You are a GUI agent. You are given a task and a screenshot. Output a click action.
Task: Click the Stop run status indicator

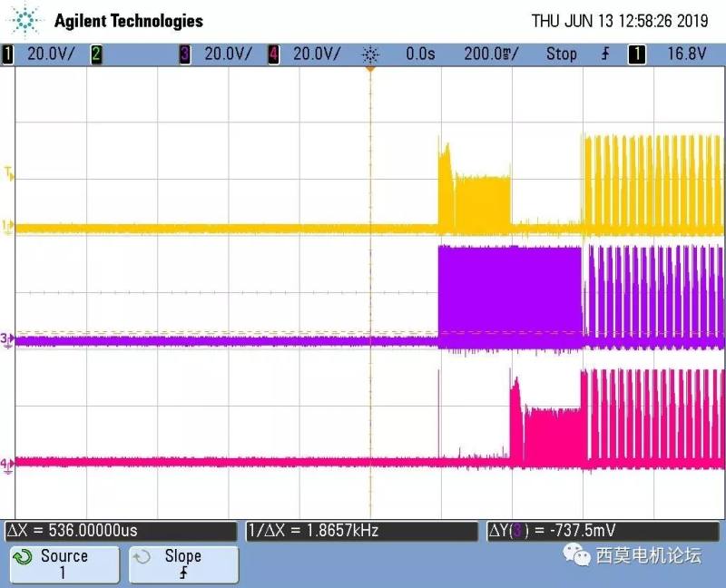point(561,54)
